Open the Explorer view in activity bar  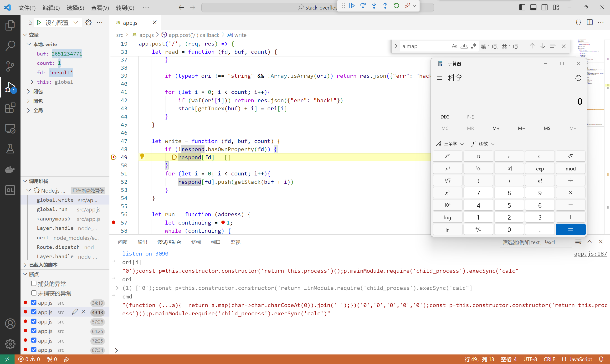click(10, 25)
